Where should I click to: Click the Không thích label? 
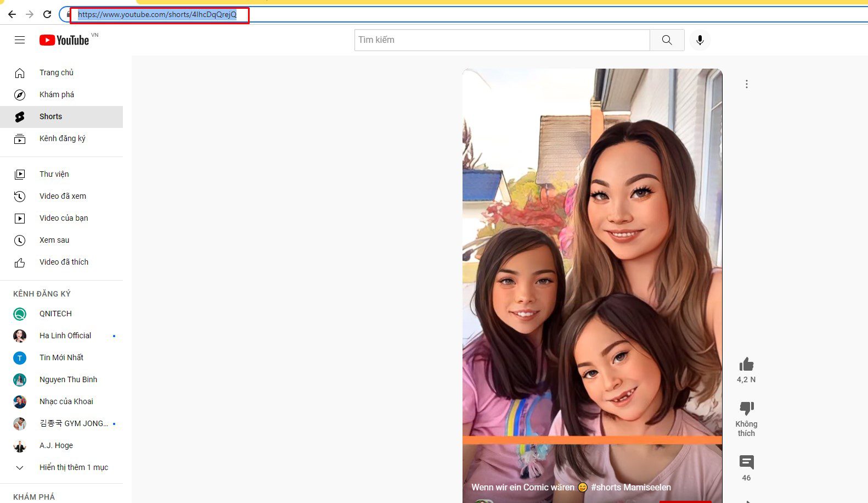746,429
